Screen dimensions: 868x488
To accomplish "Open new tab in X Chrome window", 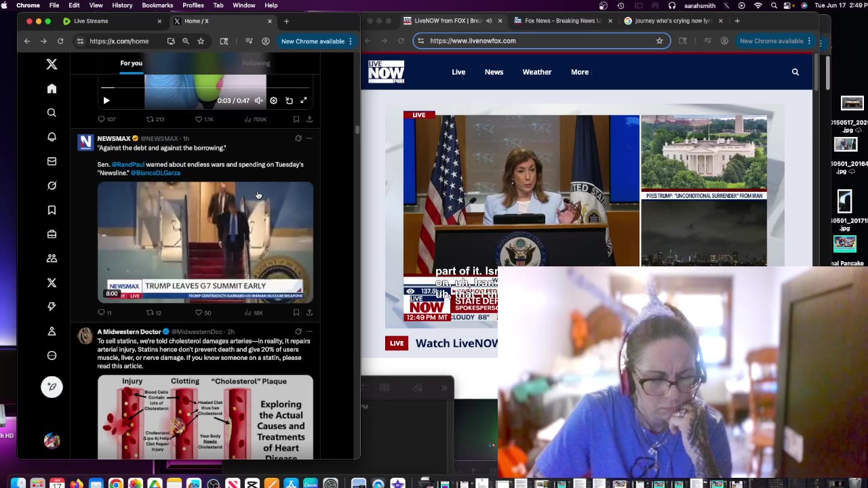I will pos(286,21).
